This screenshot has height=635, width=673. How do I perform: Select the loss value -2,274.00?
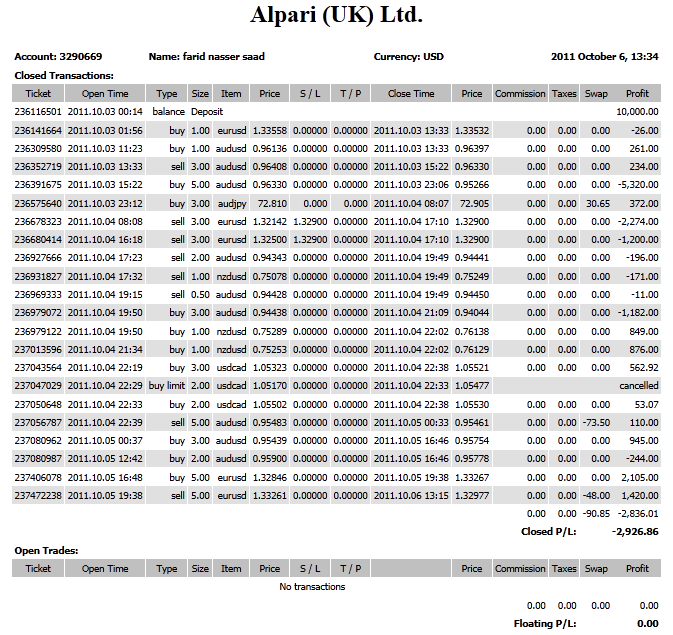638,222
